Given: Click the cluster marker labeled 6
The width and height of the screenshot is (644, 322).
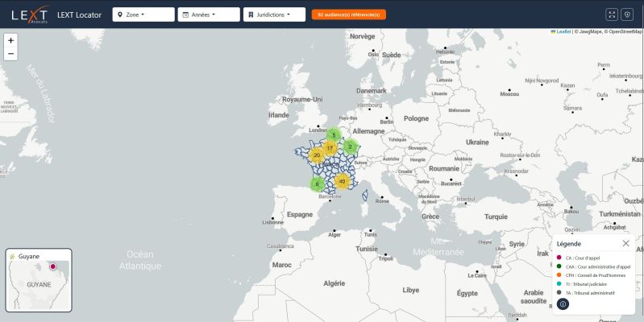Looking at the screenshot, I should pos(317,184).
